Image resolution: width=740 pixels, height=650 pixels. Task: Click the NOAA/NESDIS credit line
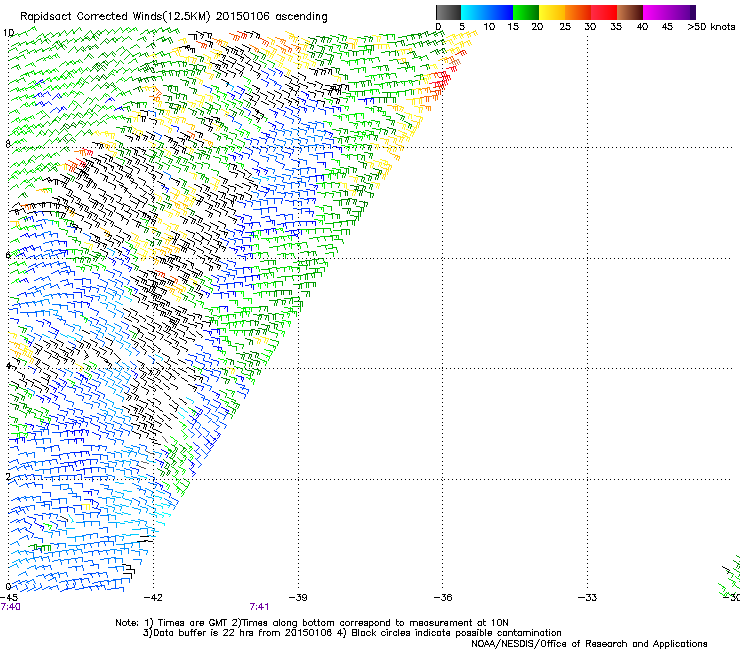[589, 644]
